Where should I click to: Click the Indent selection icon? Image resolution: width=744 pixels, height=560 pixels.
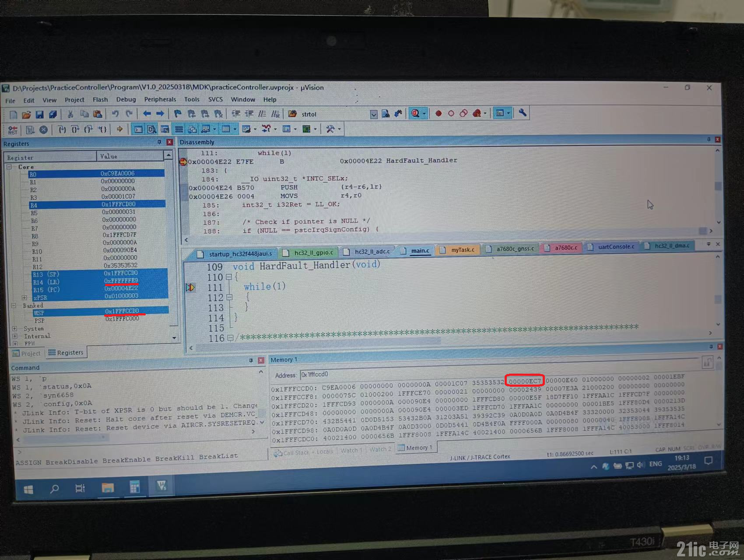(236, 114)
